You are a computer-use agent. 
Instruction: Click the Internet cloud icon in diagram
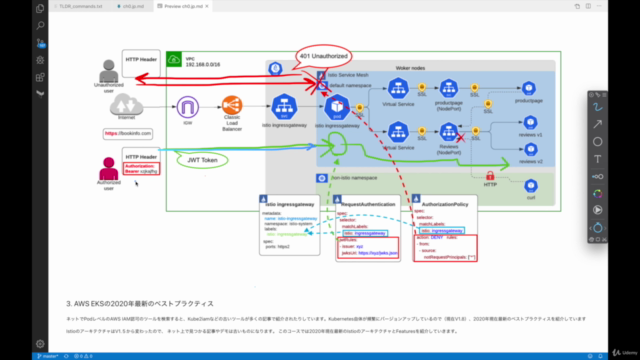coord(127,104)
